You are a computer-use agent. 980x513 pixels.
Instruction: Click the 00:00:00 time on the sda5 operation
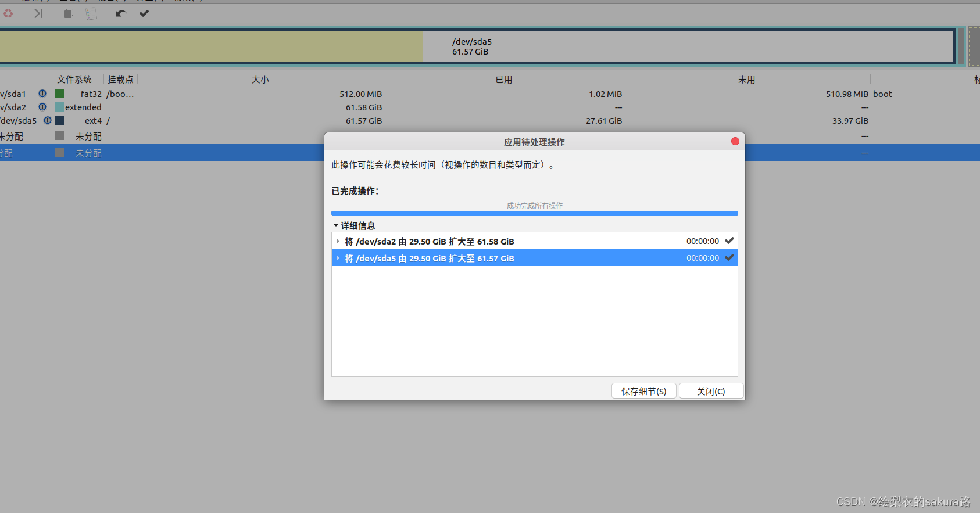point(703,258)
